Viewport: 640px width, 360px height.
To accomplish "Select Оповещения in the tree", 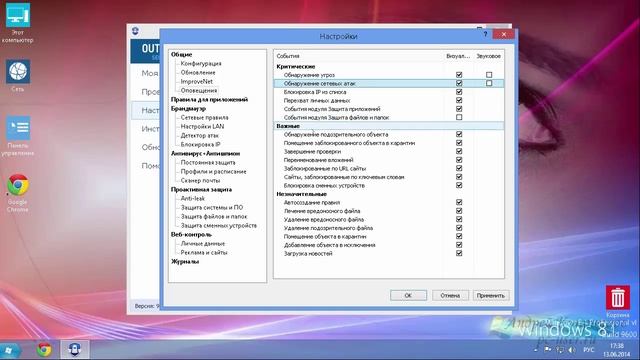I will tap(199, 91).
